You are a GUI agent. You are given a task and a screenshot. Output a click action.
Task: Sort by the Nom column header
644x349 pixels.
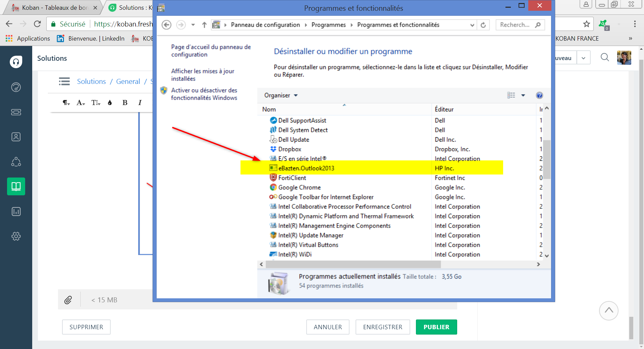pos(344,109)
